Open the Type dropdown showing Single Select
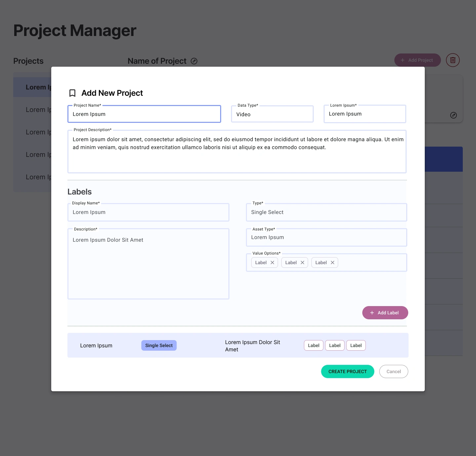The image size is (476, 456). pos(326,212)
